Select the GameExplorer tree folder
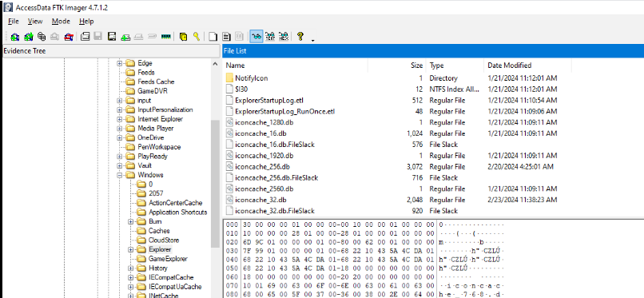 tap(168, 259)
